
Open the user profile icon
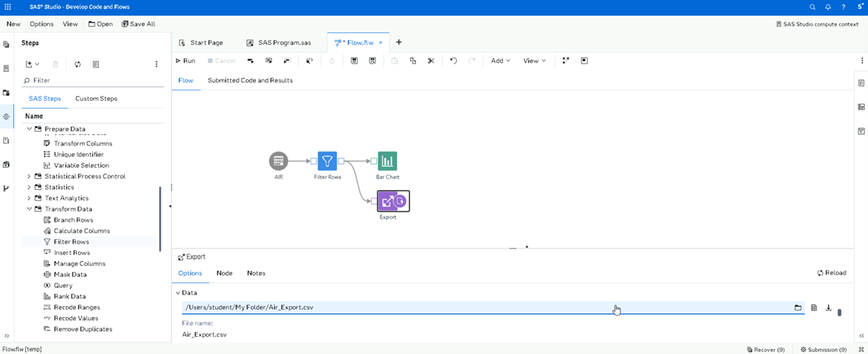(859, 6)
